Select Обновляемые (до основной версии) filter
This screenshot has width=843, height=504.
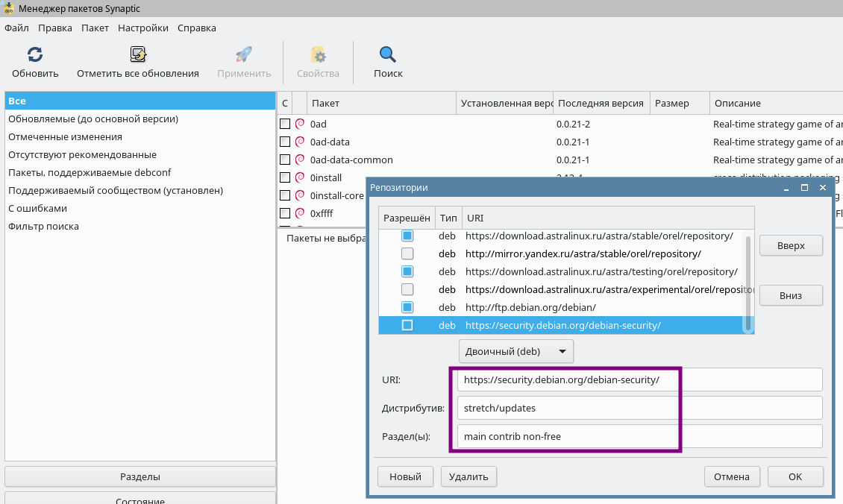tap(140, 119)
